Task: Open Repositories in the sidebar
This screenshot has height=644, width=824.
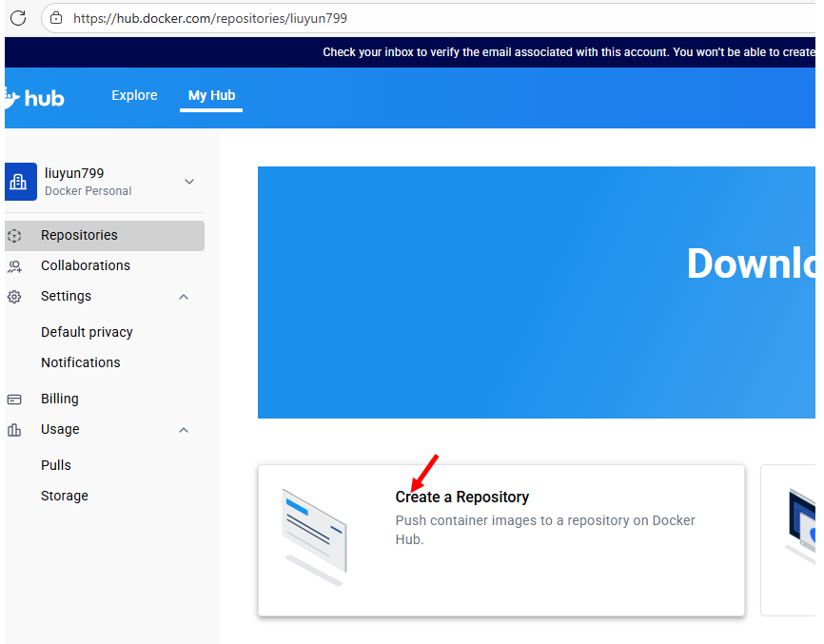Action: 105,235
